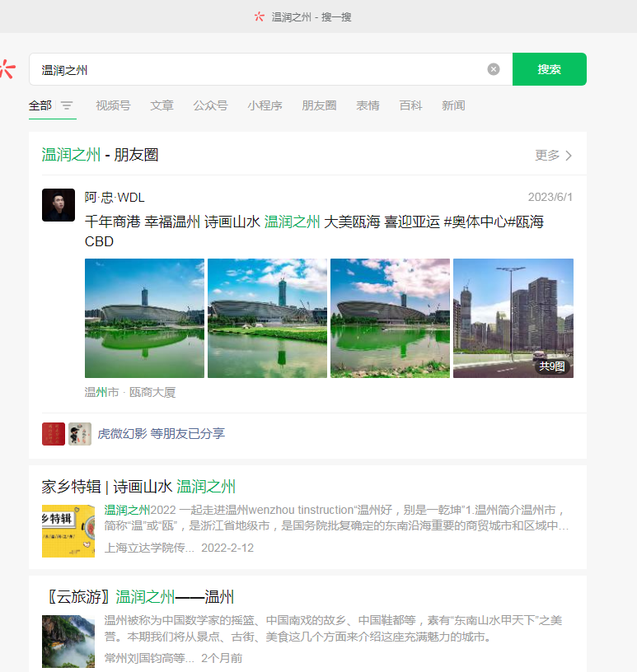Open the first stadium photo thumbnail
This screenshot has width=637, height=672.
[144, 318]
